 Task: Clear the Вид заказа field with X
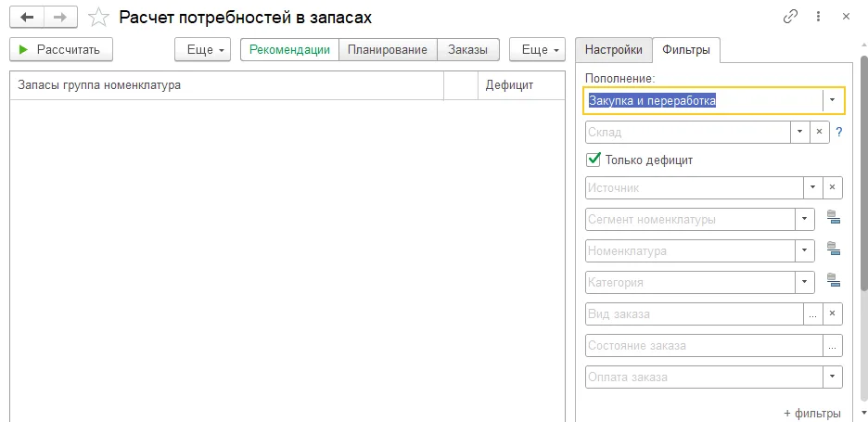click(833, 314)
